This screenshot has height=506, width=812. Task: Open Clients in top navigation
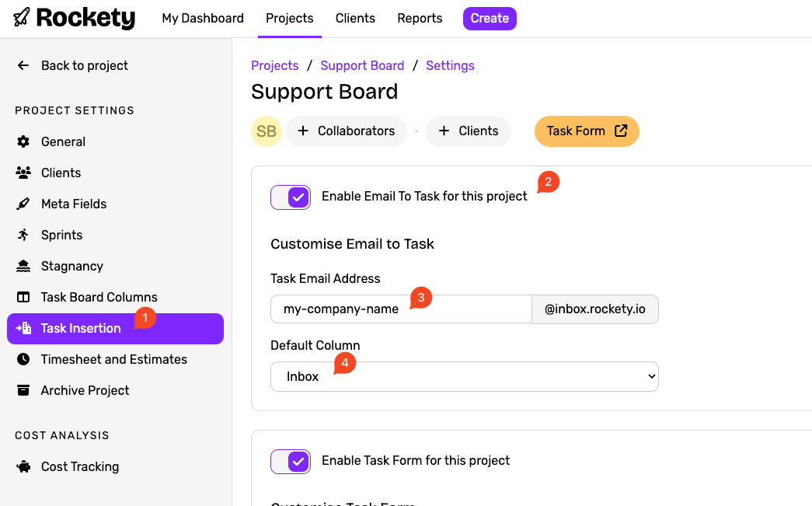point(355,18)
